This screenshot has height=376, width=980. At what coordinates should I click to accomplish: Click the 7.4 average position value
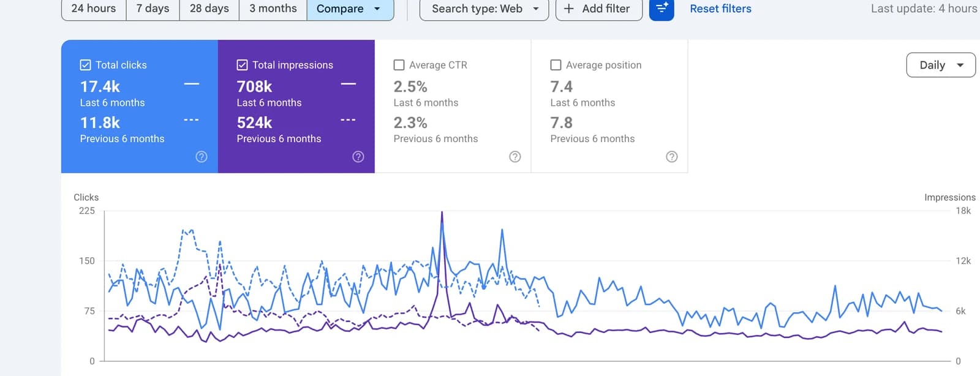tap(562, 86)
